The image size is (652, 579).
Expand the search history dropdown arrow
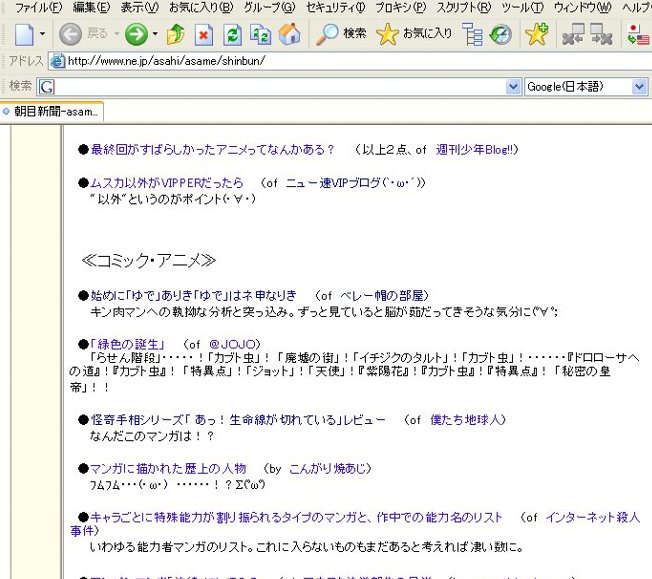[514, 87]
